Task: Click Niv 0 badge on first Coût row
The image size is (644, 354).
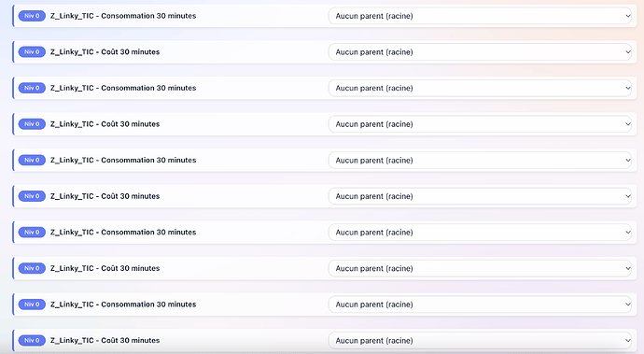Action: coord(32,52)
